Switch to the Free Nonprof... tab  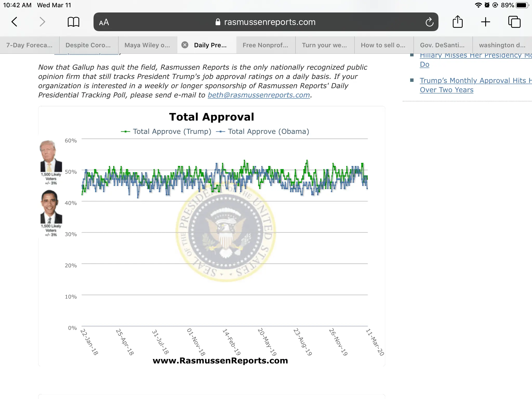click(x=265, y=45)
